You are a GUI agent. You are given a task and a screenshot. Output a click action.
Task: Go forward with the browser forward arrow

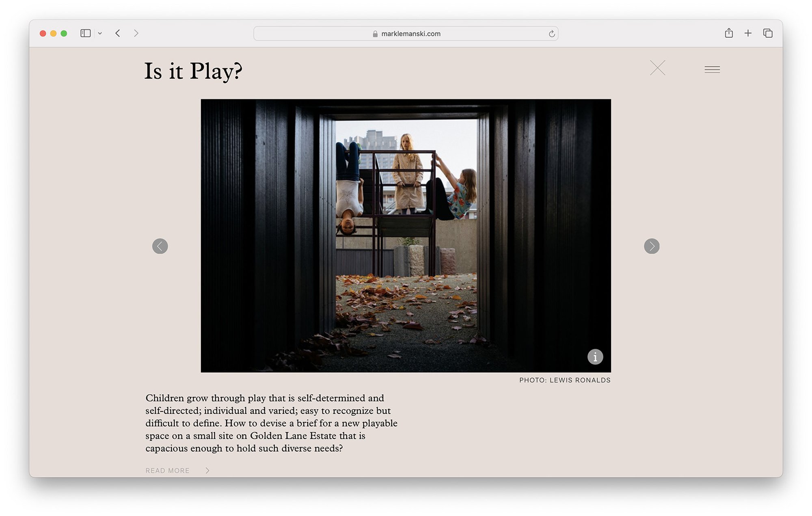pyautogui.click(x=136, y=33)
